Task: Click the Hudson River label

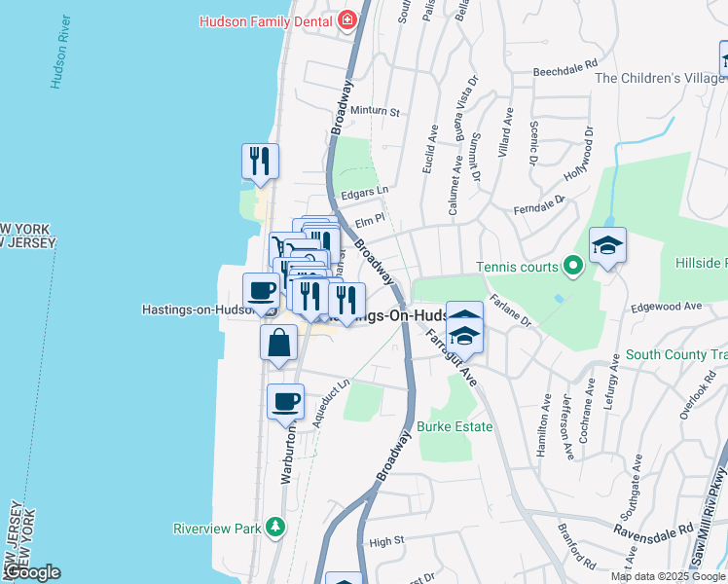Action: pos(60,52)
